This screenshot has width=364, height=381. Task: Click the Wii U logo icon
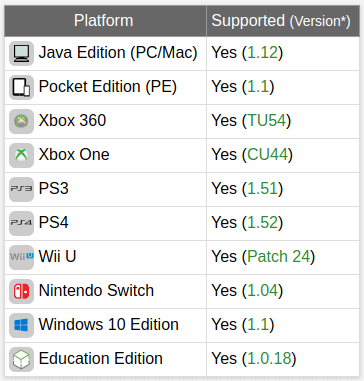click(21, 257)
